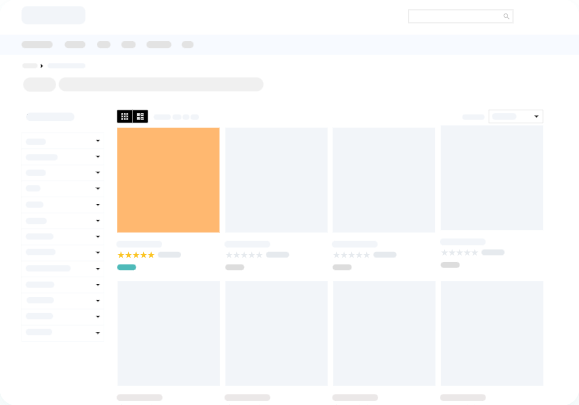This screenshot has height=405, width=579.
Task: Click the first breadcrumb link
Action: coord(30,66)
